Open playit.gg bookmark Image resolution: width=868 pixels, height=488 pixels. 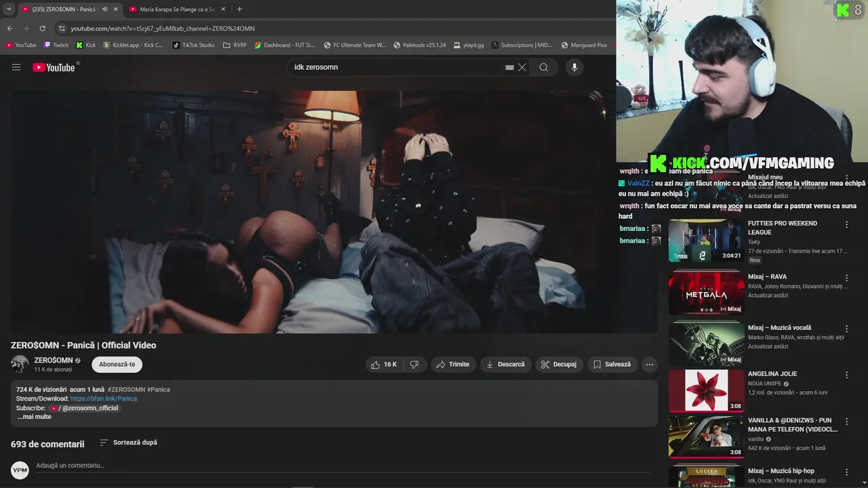pos(469,45)
